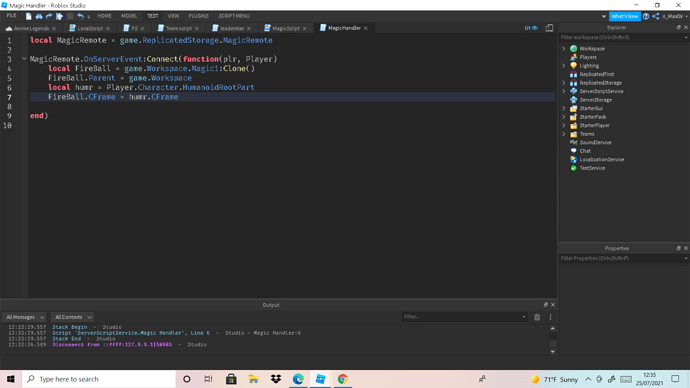Image resolution: width=690 pixels, height=388 pixels.
Task: Expand the Teams tree node
Action: [564, 134]
